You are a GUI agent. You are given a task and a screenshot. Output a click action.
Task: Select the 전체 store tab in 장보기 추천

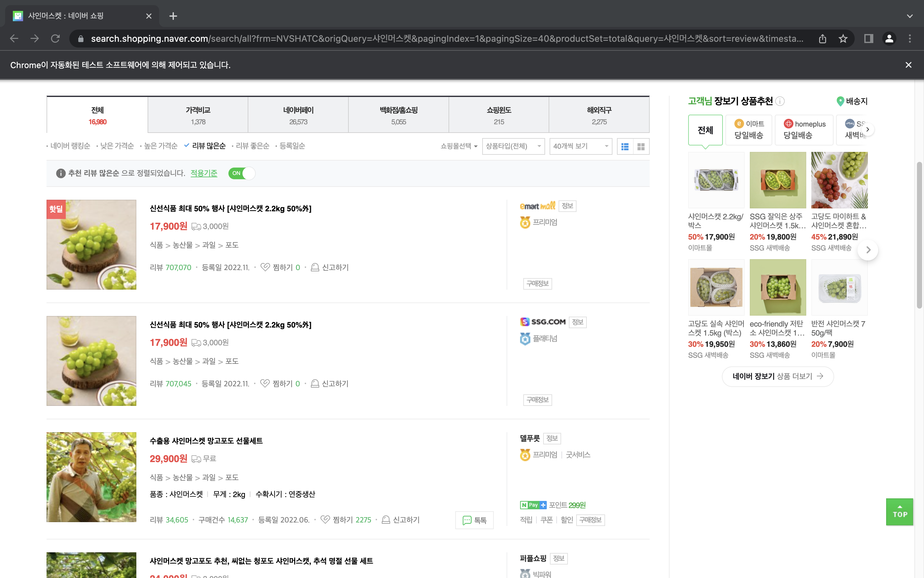pos(705,130)
